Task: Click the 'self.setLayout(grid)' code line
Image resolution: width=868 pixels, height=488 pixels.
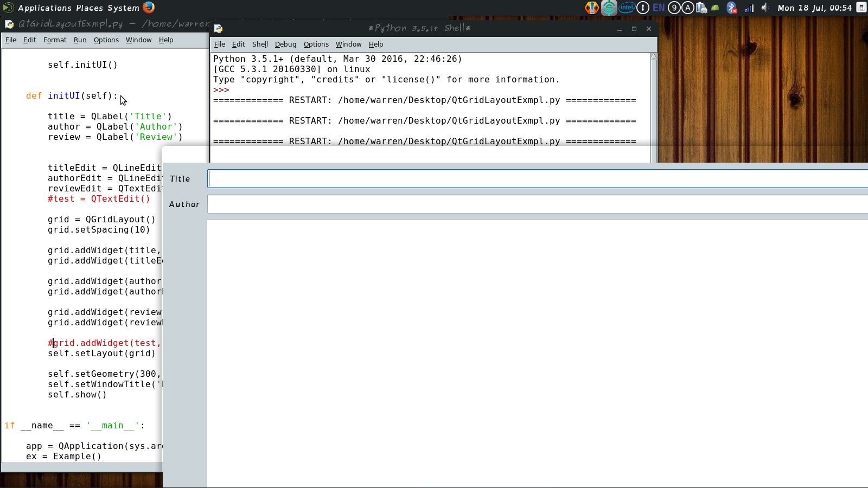Action: 101,354
